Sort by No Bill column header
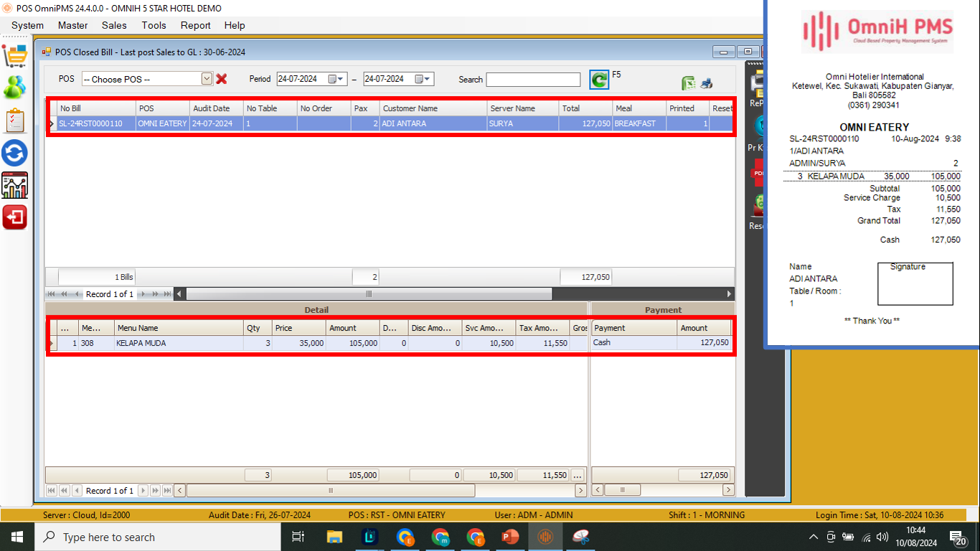 pyautogui.click(x=96, y=108)
